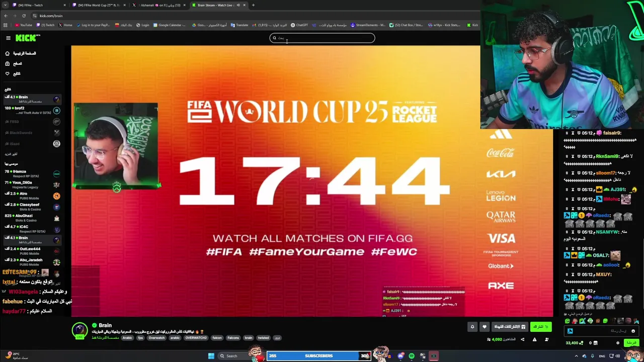Select the twisted stream tag
Image resolution: width=644 pixels, height=362 pixels.
point(263,338)
